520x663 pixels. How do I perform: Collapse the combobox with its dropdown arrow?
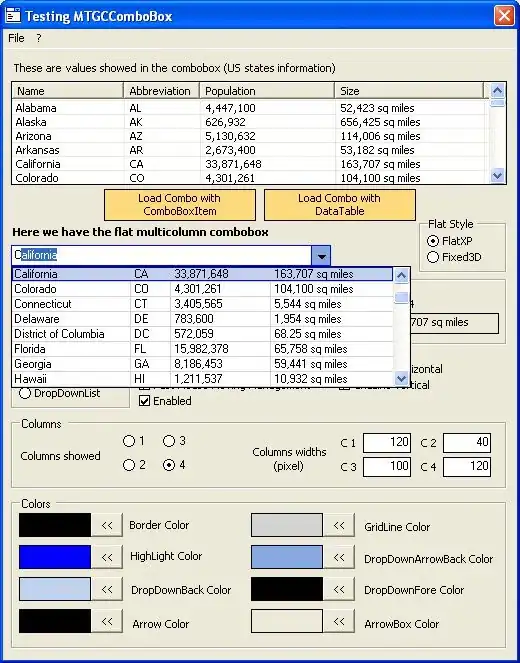(321, 256)
